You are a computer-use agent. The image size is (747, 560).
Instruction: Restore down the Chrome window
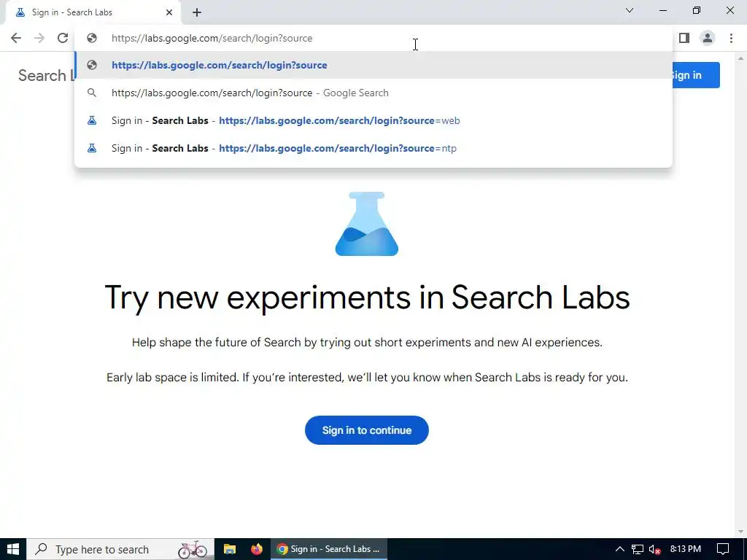click(697, 10)
